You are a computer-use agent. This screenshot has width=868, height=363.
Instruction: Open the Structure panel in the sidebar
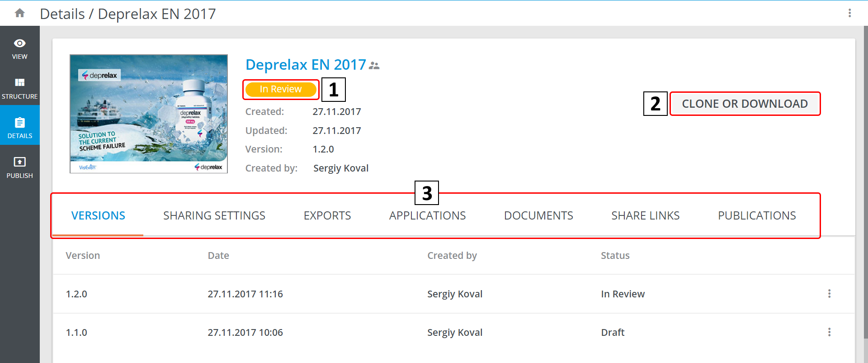(x=19, y=88)
